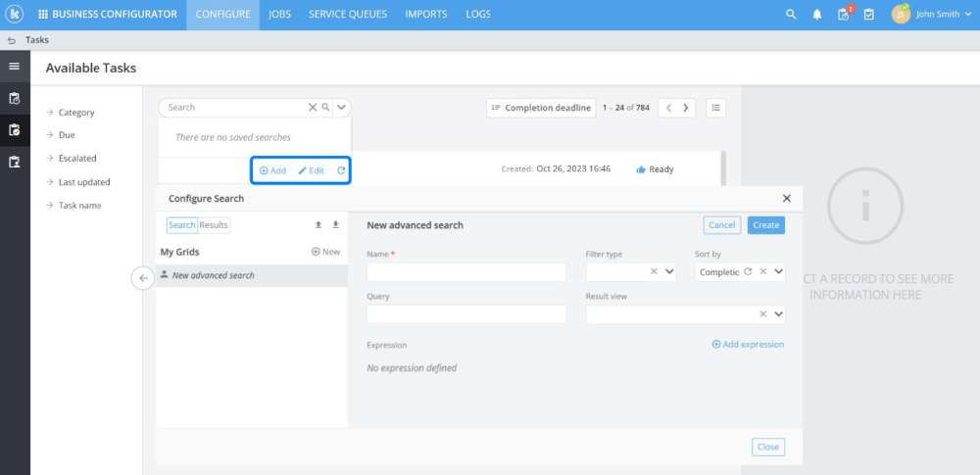The height and width of the screenshot is (475, 980).
Task: Expand Due filter
Action: point(61,135)
